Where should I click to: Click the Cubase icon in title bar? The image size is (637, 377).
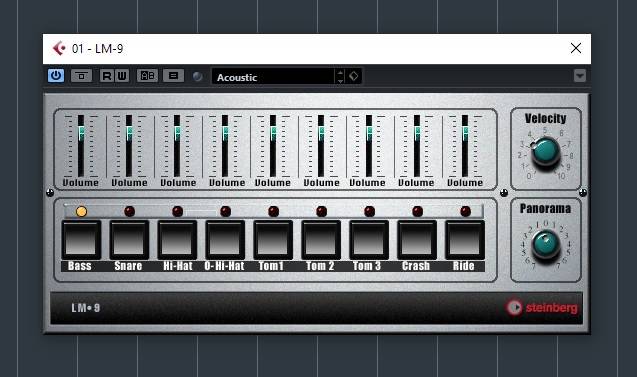[x=59, y=48]
